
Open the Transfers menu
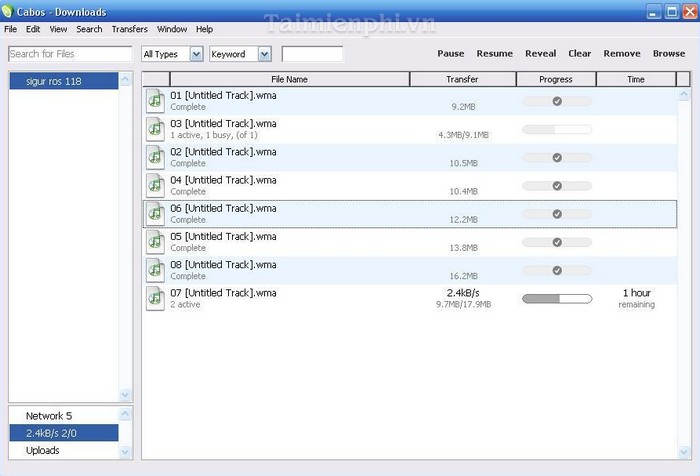pyautogui.click(x=129, y=29)
